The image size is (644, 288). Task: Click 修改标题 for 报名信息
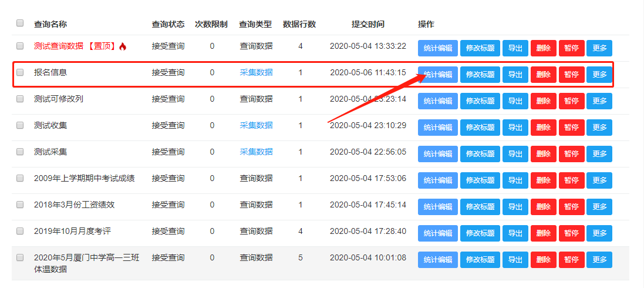[x=480, y=75]
